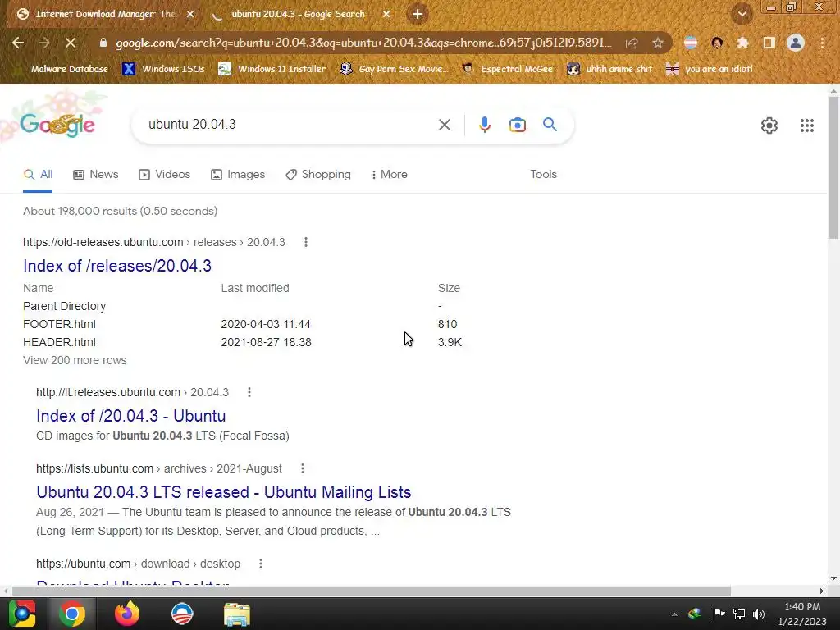Open the Start menu button
This screenshot has width=840, height=630.
tap(21, 614)
